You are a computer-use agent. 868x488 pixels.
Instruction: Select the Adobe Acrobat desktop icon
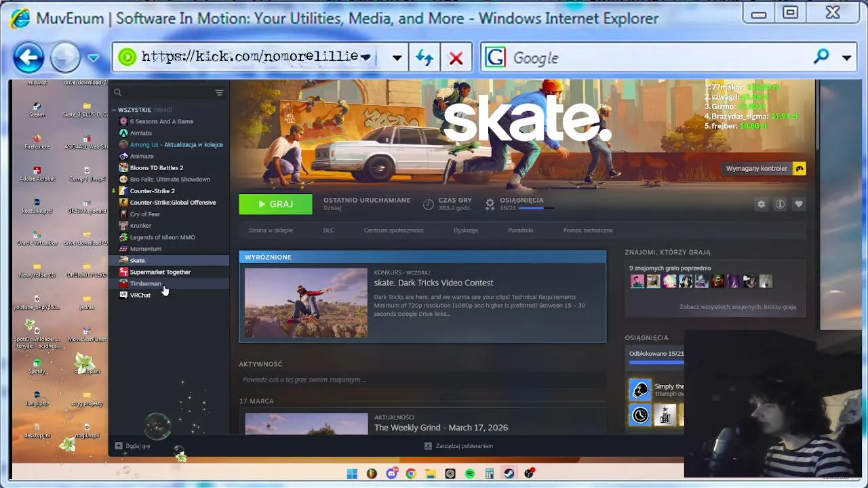tap(37, 174)
